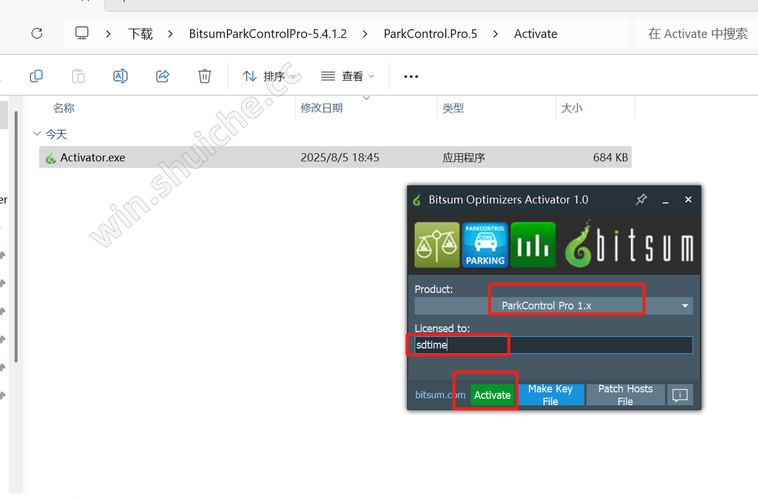The height and width of the screenshot is (500, 758).
Task: Click the green Activate button
Action: tap(492, 395)
